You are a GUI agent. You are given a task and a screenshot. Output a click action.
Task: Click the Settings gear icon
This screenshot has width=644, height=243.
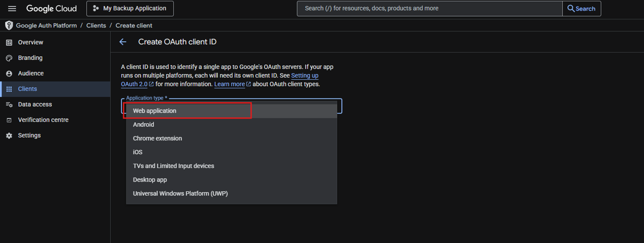[9, 135]
